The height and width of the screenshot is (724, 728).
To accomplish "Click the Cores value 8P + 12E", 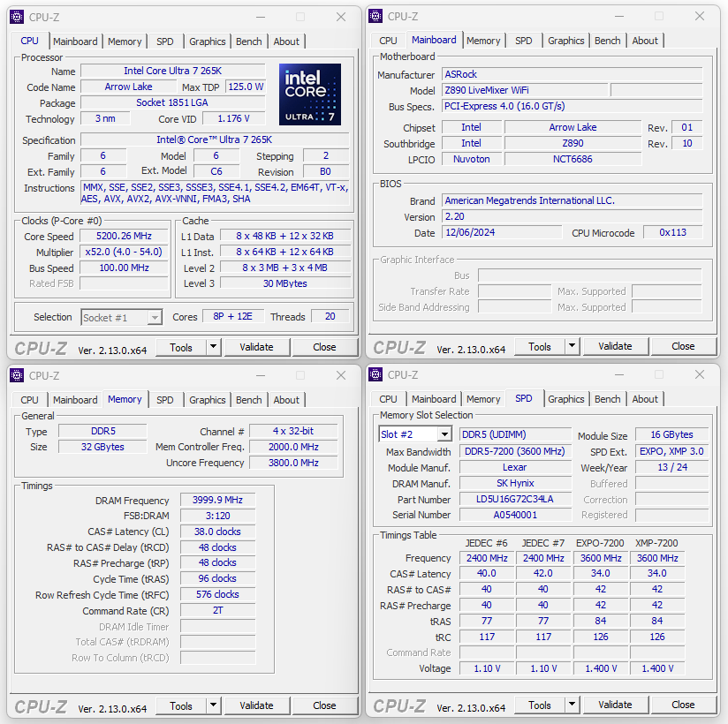I will click(x=232, y=316).
